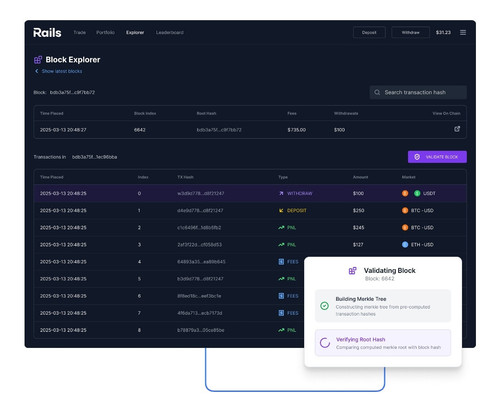Click the Search transaction hash field

pyautogui.click(x=418, y=92)
